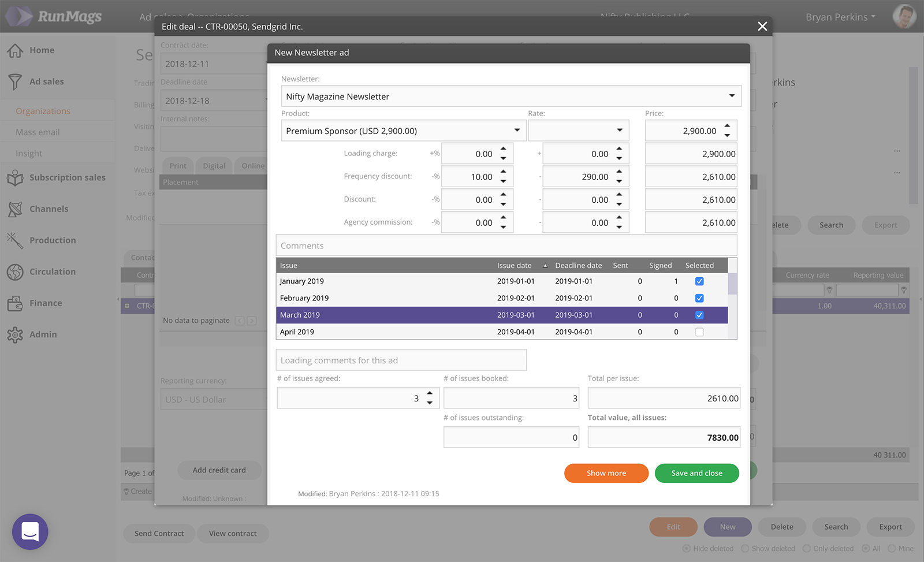924x562 pixels.
Task: Select the April 2019 issue row
Action: (x=502, y=332)
